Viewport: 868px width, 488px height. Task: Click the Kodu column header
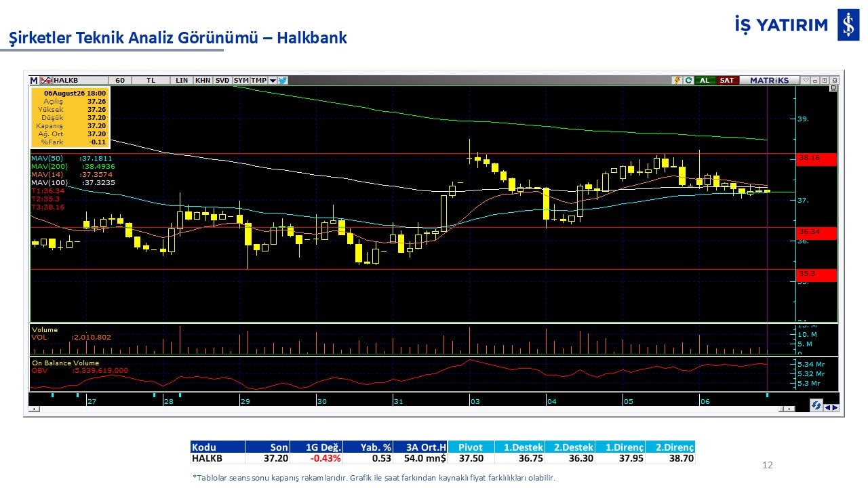pos(217,447)
